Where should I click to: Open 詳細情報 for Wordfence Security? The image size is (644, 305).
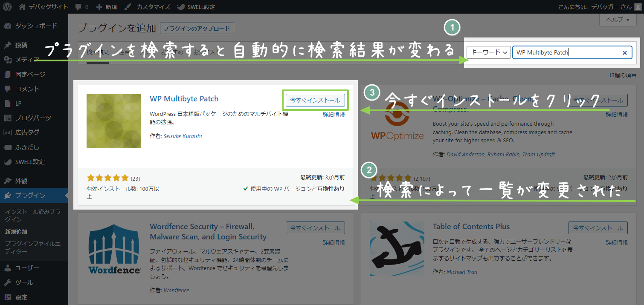(x=333, y=242)
